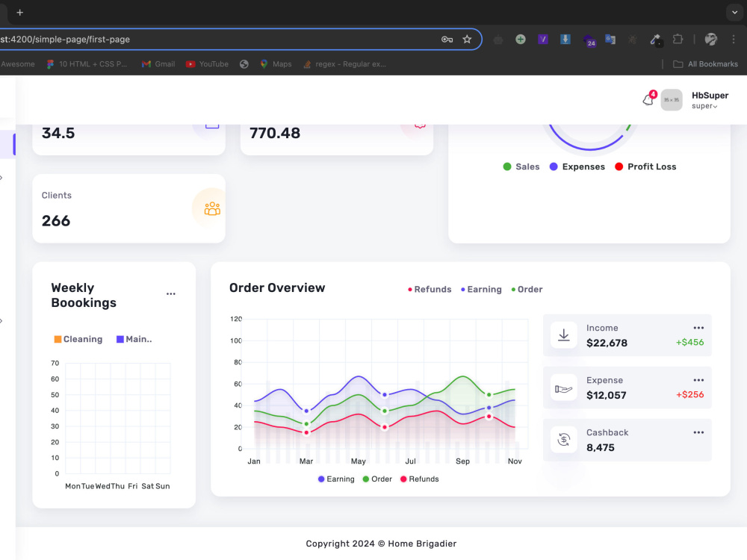
Task: Click the bug extension icon
Action: pyautogui.click(x=633, y=40)
